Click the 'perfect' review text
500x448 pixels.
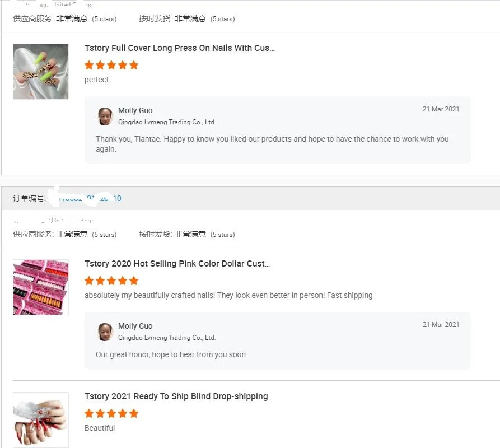click(97, 80)
